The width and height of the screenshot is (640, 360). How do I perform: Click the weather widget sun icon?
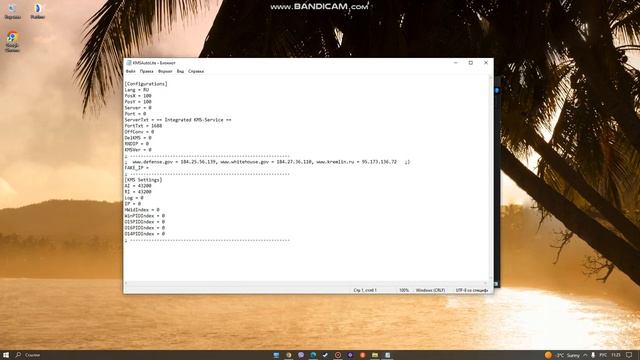[x=548, y=355]
